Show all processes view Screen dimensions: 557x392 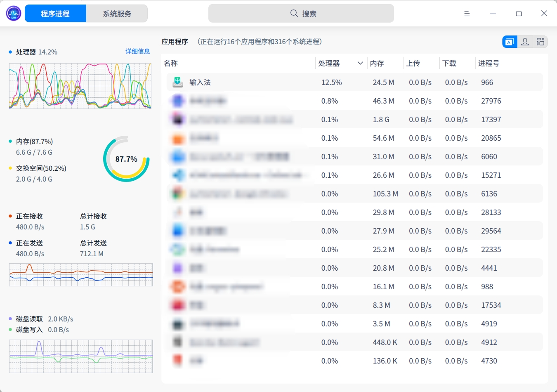pos(540,42)
